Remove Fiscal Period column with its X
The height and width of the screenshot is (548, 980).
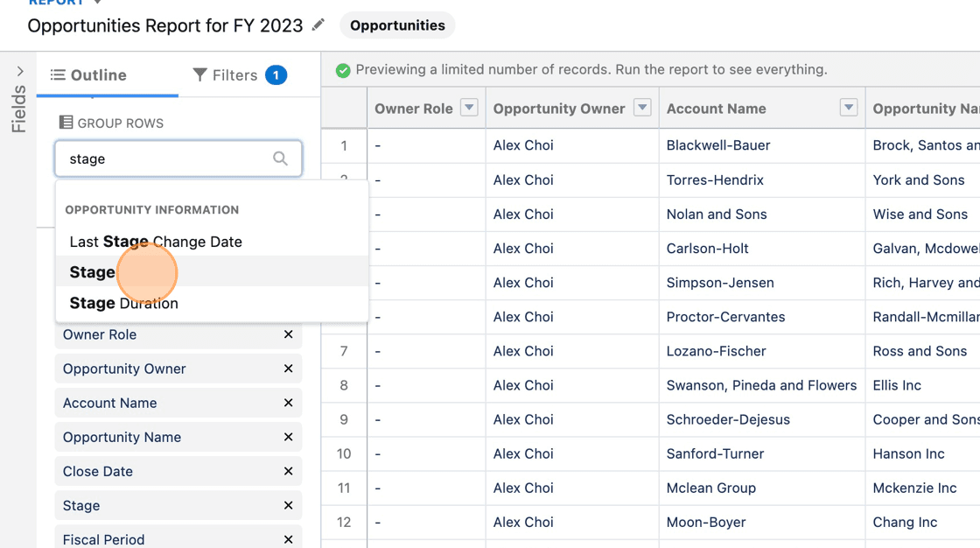pos(288,539)
